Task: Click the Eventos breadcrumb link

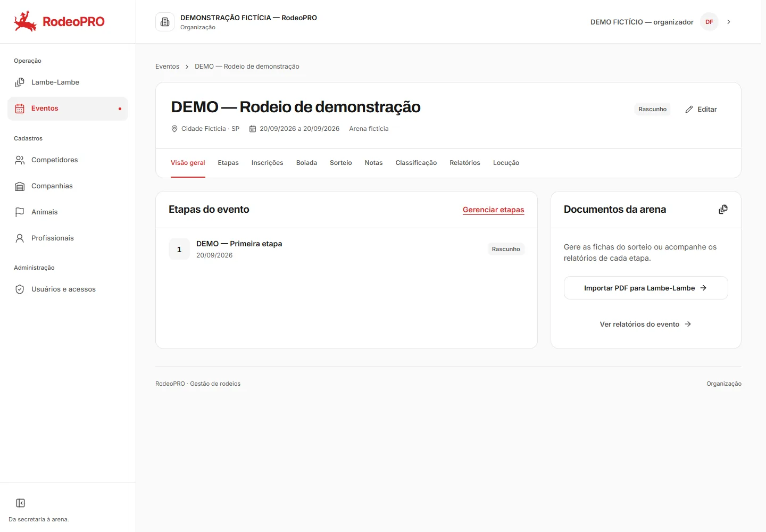Action: pyautogui.click(x=167, y=66)
